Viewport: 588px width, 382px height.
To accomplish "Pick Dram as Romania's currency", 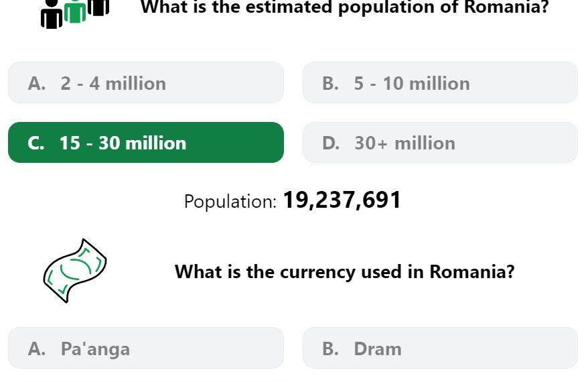I will pos(440,348).
